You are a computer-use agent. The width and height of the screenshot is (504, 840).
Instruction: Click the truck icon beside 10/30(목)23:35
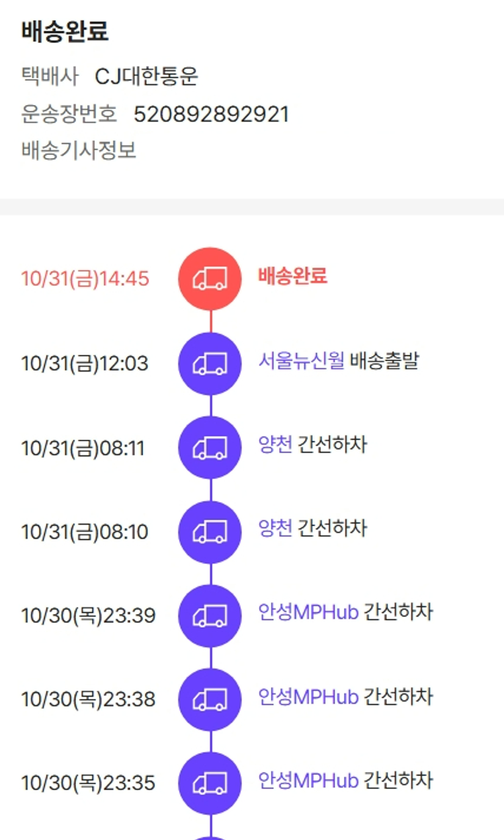click(x=210, y=784)
